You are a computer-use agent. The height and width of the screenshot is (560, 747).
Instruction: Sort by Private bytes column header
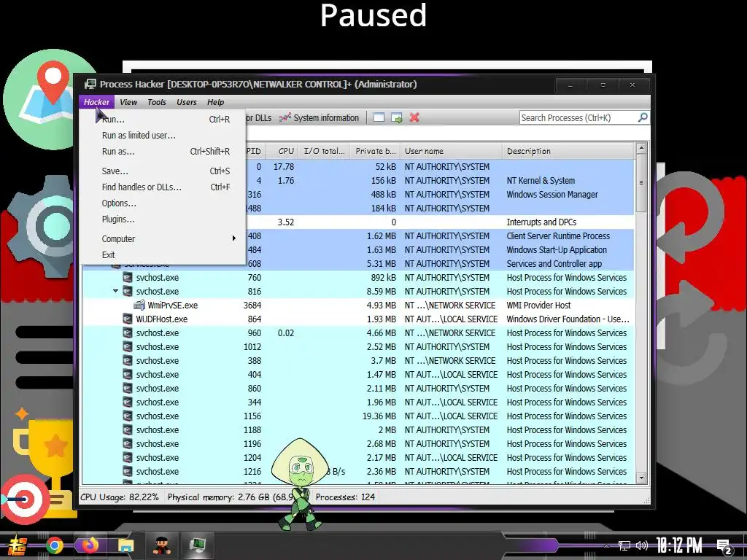(375, 151)
